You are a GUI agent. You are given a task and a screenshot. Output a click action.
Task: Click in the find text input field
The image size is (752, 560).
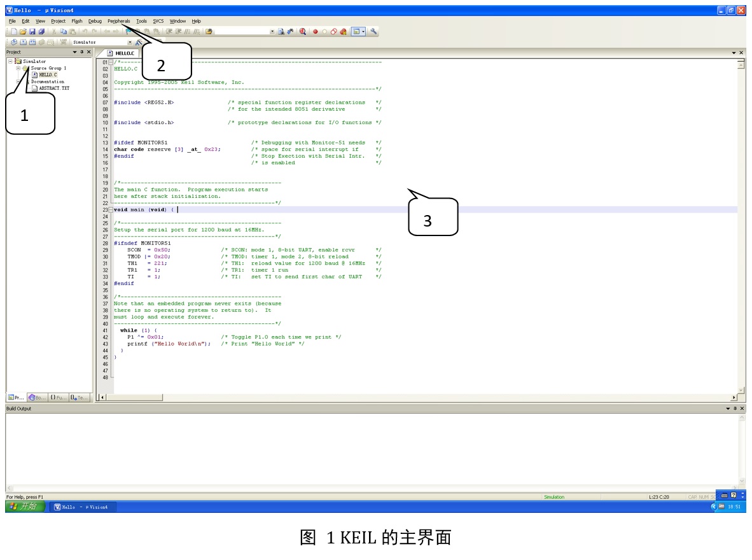tap(242, 32)
